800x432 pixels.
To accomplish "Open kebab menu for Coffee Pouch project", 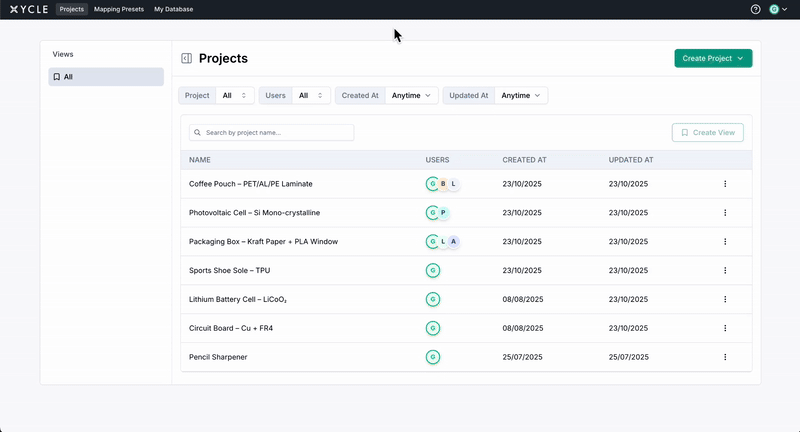I will (725, 184).
